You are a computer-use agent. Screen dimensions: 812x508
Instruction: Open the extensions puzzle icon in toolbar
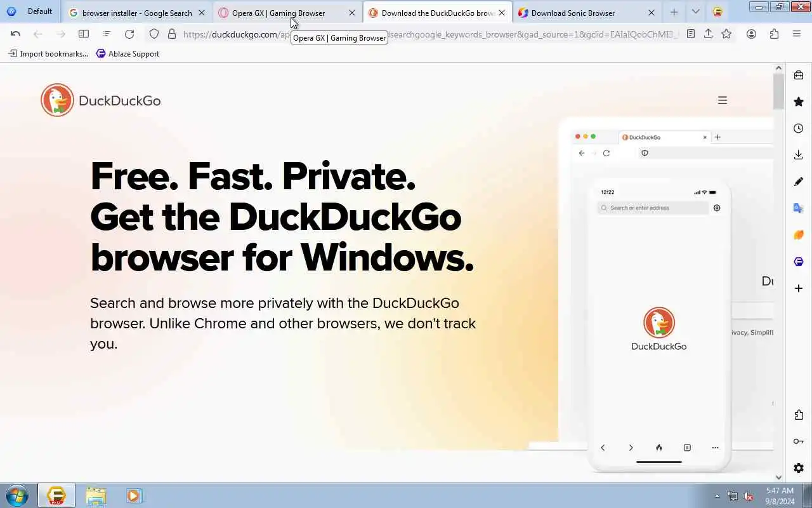click(774, 34)
